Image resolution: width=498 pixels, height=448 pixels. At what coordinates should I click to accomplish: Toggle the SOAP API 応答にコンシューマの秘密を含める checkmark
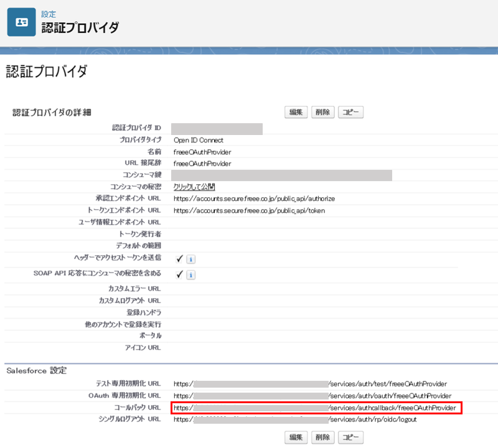coord(179,274)
